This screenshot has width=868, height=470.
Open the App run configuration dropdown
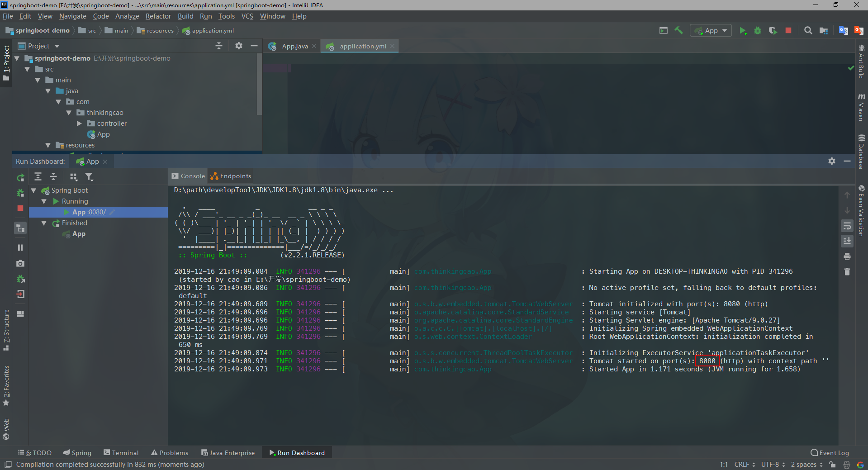pos(711,30)
